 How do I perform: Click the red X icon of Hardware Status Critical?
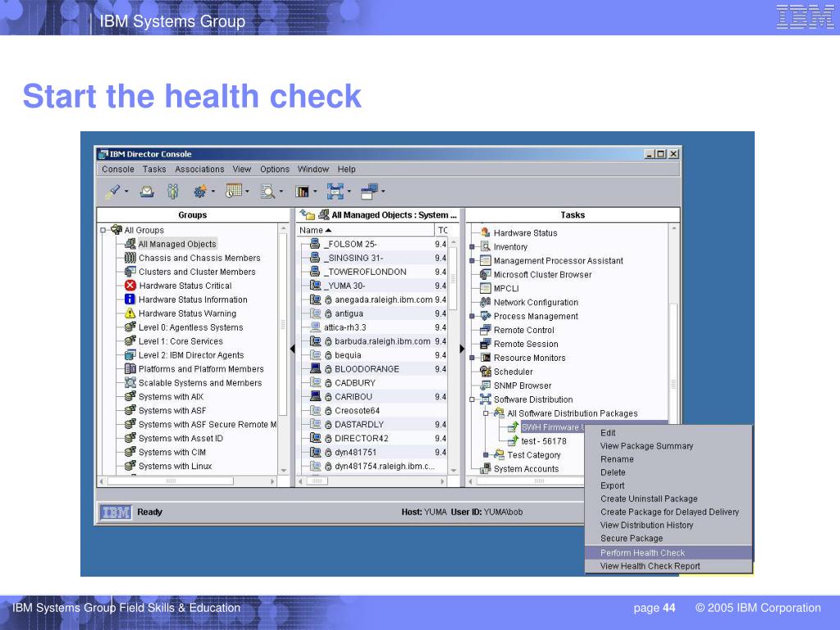click(130, 285)
